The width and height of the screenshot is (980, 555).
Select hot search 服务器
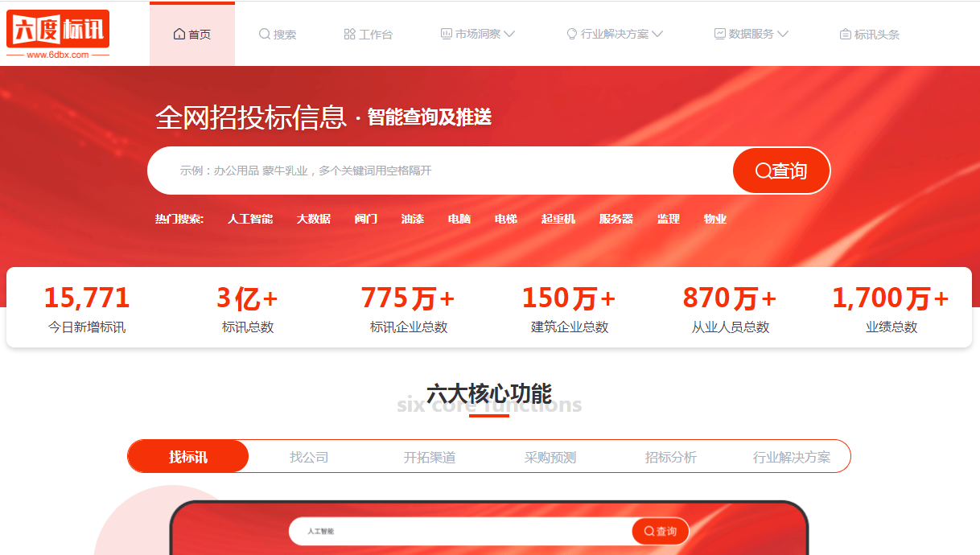coord(616,219)
